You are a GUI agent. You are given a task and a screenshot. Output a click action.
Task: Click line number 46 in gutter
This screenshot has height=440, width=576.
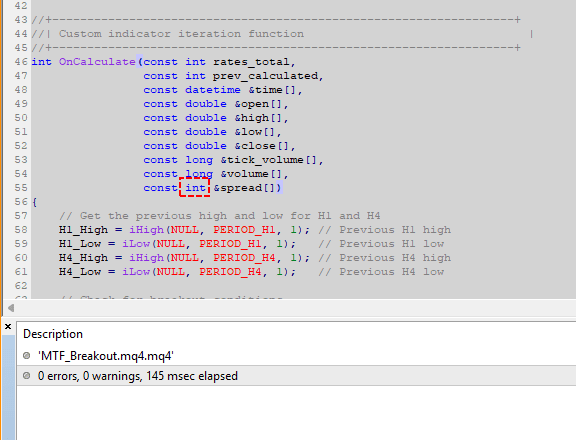21,62
